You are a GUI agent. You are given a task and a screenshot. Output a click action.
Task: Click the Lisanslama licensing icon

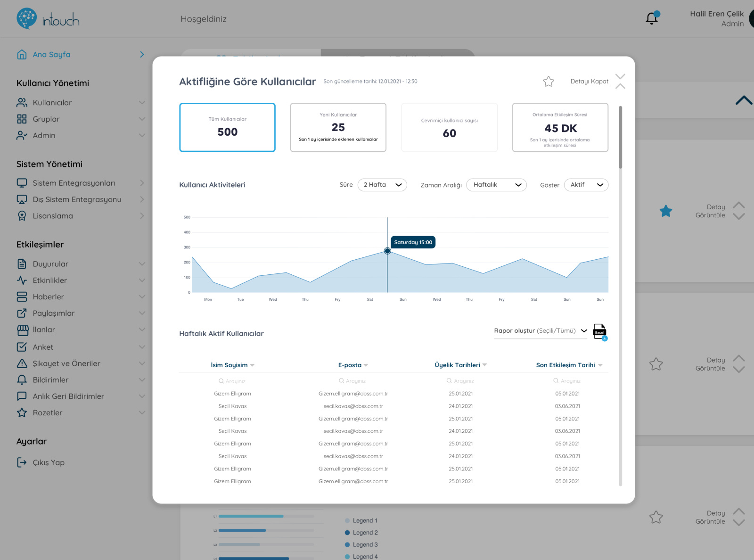tap(22, 215)
